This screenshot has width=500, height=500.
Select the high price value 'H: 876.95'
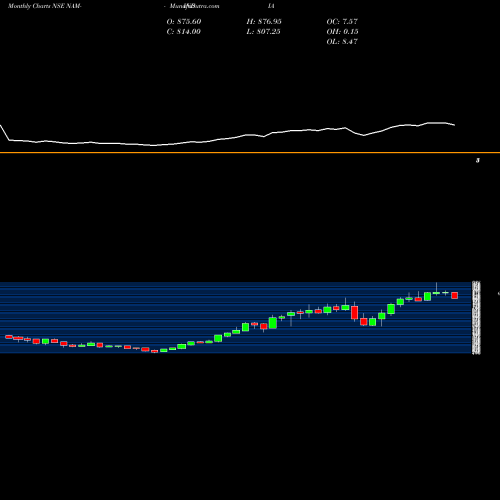[x=264, y=22]
